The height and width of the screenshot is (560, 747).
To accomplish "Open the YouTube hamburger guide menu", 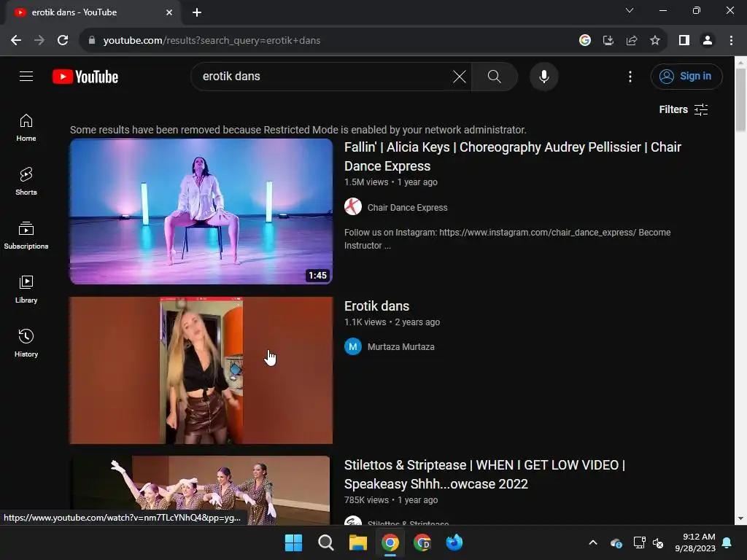I will (x=26, y=76).
